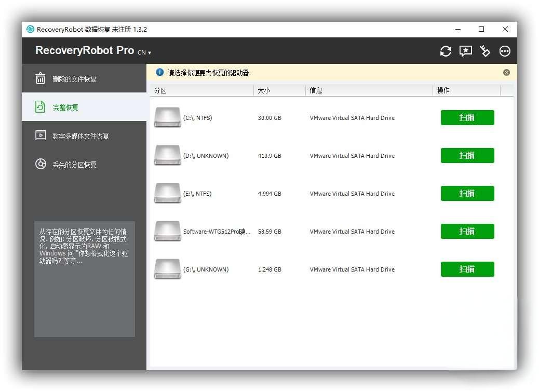Maximize the RecoveryRobot window

pos(481,29)
